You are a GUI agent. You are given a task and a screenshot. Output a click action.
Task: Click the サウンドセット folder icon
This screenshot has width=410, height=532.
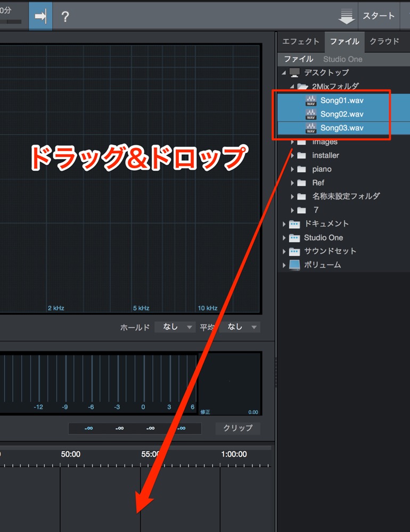click(x=294, y=252)
